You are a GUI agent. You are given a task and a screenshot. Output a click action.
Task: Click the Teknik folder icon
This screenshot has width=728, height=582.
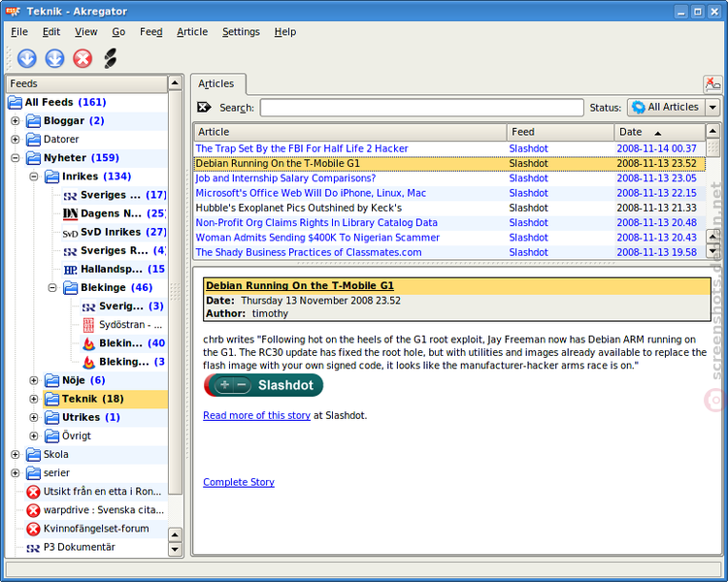[x=52, y=399]
